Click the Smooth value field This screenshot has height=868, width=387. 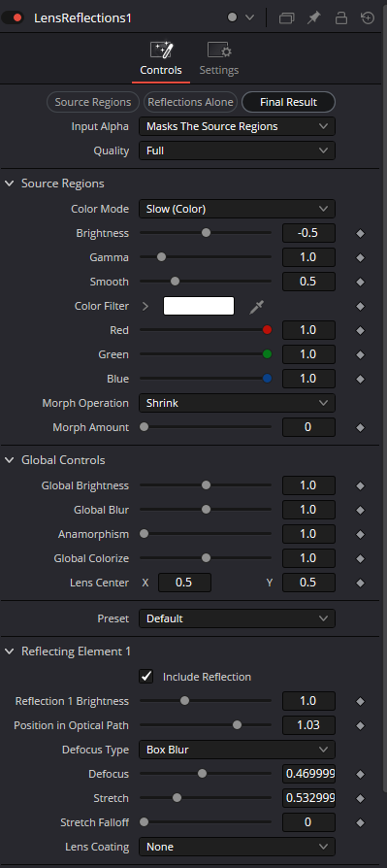coord(308,282)
